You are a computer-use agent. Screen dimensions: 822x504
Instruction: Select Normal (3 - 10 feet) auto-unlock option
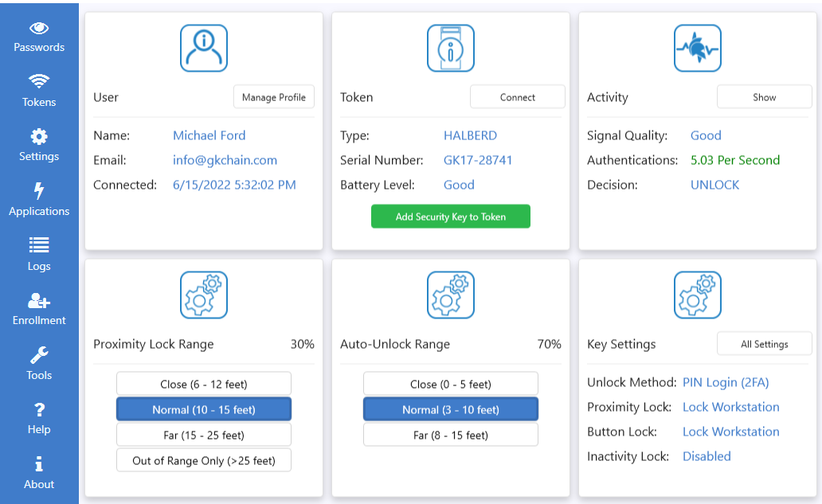pos(451,409)
